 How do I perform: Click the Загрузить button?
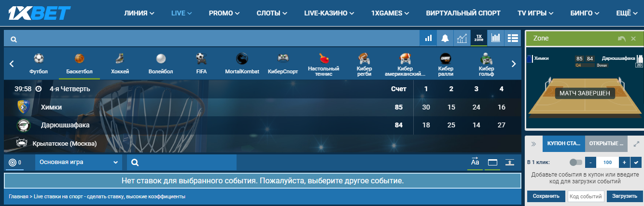625,196
